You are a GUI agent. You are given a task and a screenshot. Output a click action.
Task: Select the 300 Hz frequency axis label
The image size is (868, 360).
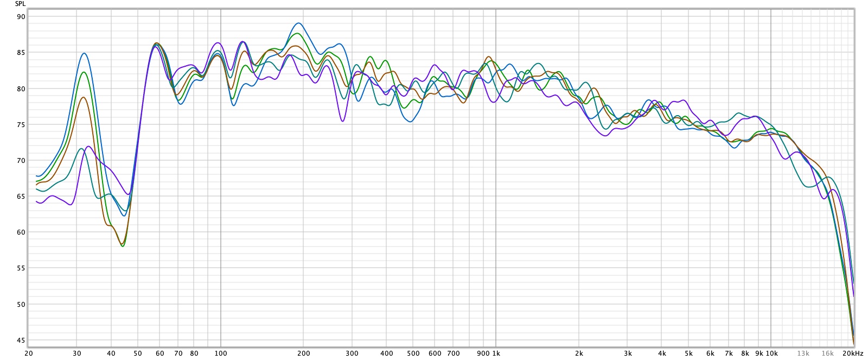click(352, 353)
